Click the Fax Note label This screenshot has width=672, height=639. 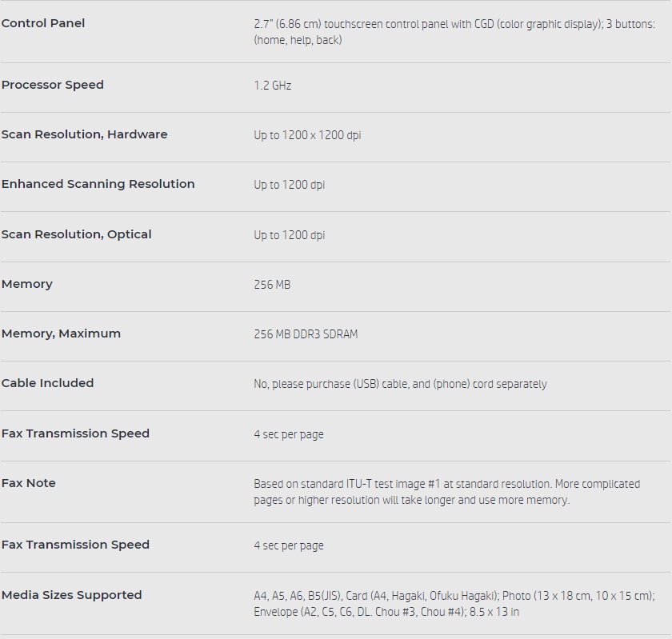point(29,483)
